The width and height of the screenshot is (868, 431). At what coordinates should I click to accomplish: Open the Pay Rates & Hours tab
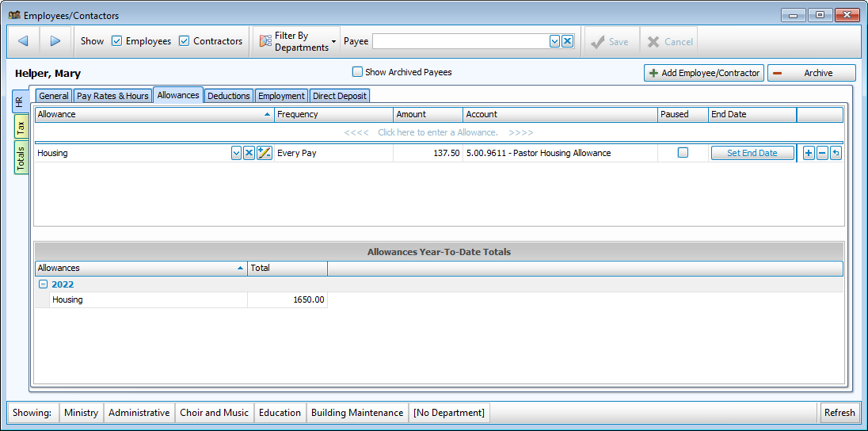click(x=112, y=96)
